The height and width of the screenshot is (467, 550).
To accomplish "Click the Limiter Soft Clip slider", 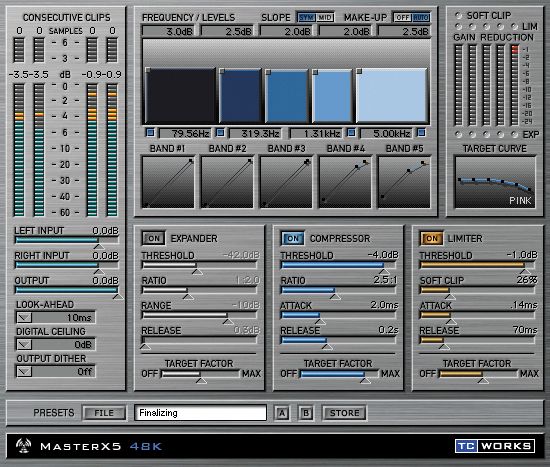I will pos(477,290).
